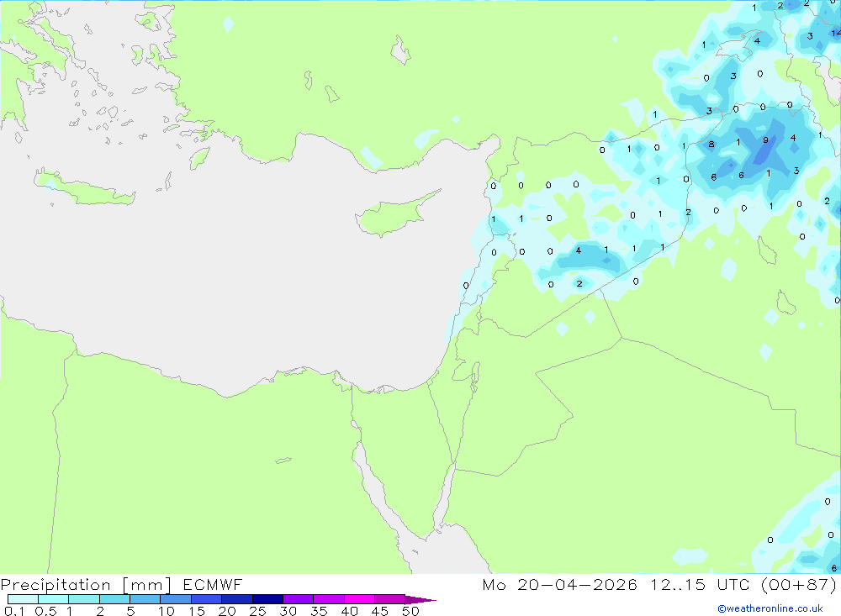Screen dimensions: 841x616
Task: Pick the 0.5–1 mm legend swatch
Action: (x=54, y=599)
